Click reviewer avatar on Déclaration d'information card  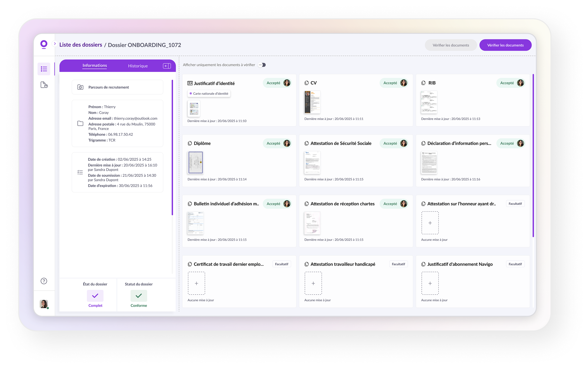(x=520, y=143)
